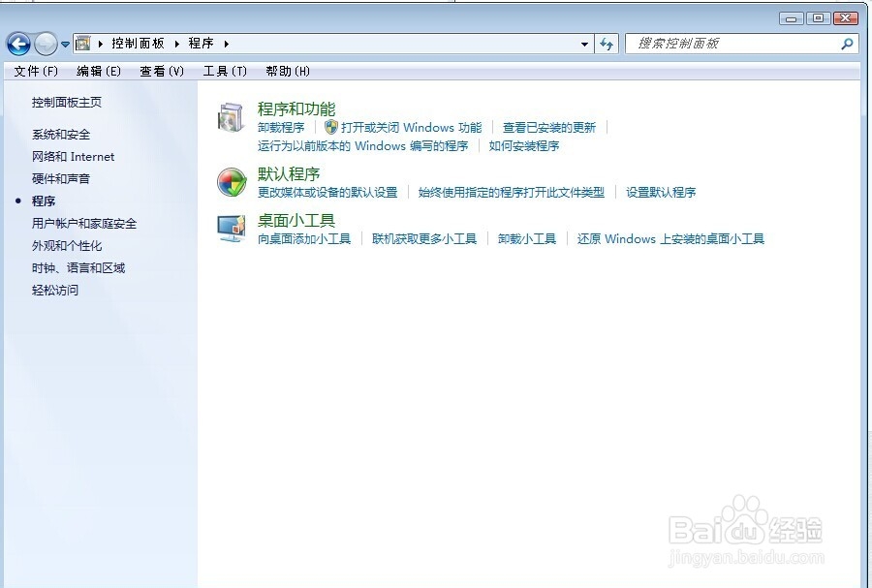Click the 卸载程序 link
The height and width of the screenshot is (588, 872).
click(x=280, y=127)
